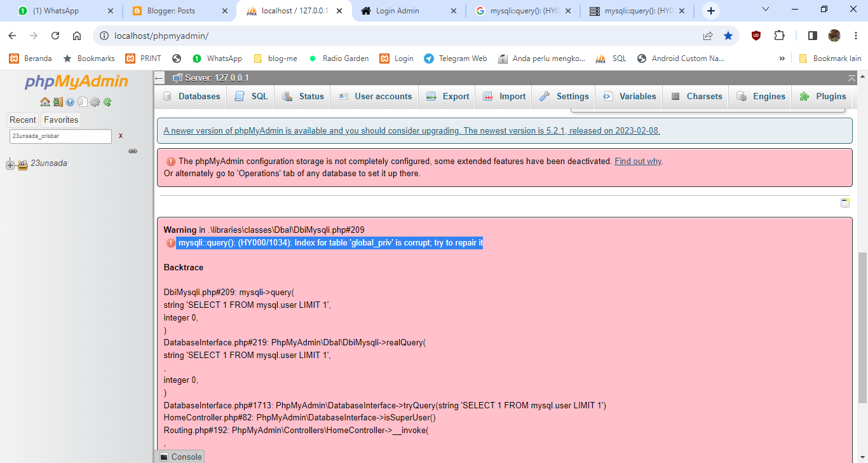Click the 'Find out why' link
The width and height of the screenshot is (868, 463).
tap(637, 162)
